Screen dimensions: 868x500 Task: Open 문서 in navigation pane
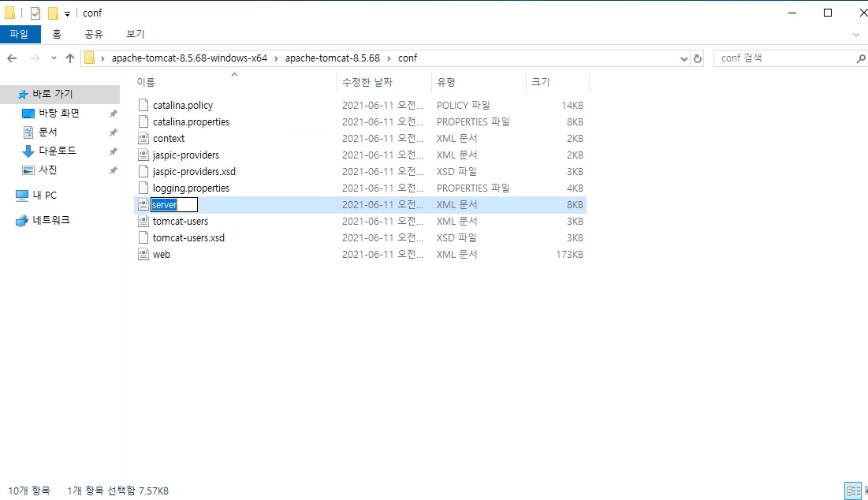click(47, 132)
